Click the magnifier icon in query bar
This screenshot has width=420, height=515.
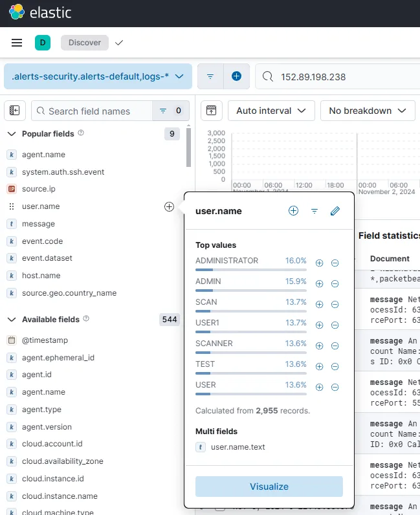pos(268,77)
